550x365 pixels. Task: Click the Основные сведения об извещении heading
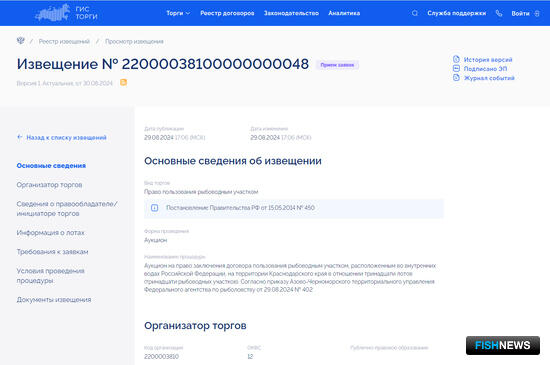[x=233, y=161]
